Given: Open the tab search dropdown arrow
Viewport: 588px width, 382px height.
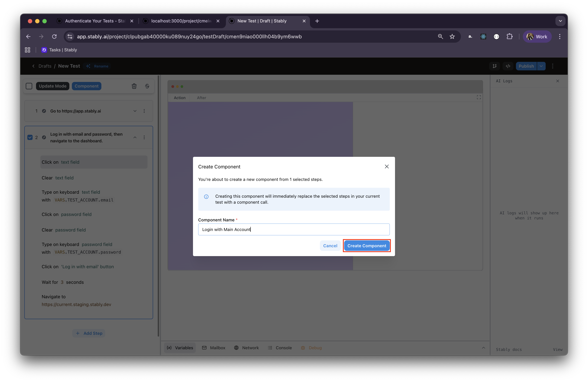Looking at the screenshot, I should [x=560, y=21].
